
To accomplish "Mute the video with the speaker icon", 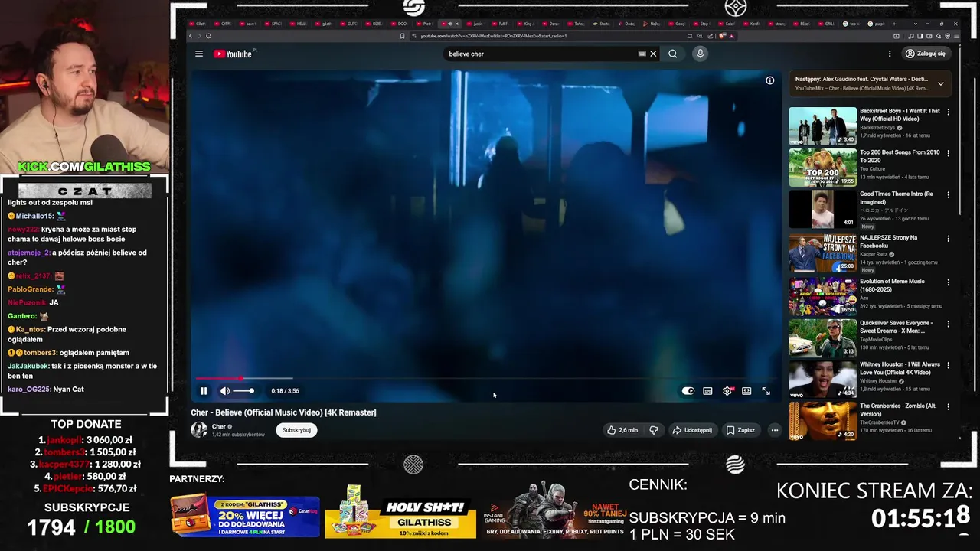I will 225,391.
